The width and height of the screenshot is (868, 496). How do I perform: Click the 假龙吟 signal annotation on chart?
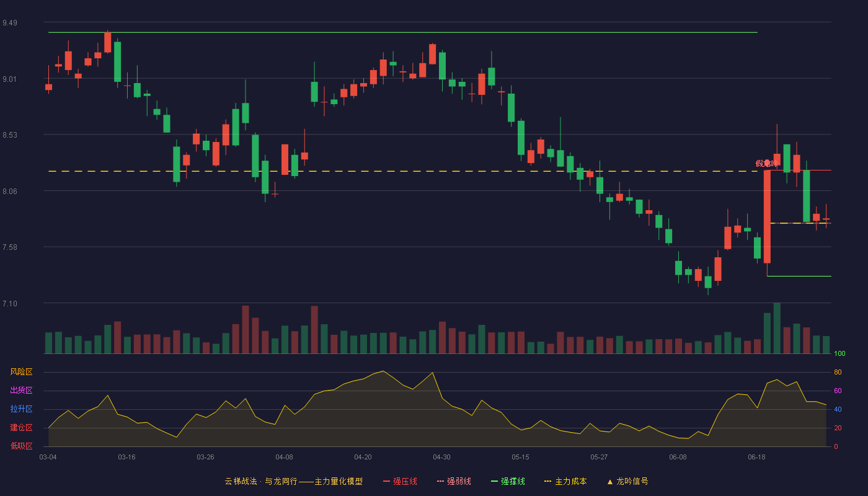click(766, 164)
